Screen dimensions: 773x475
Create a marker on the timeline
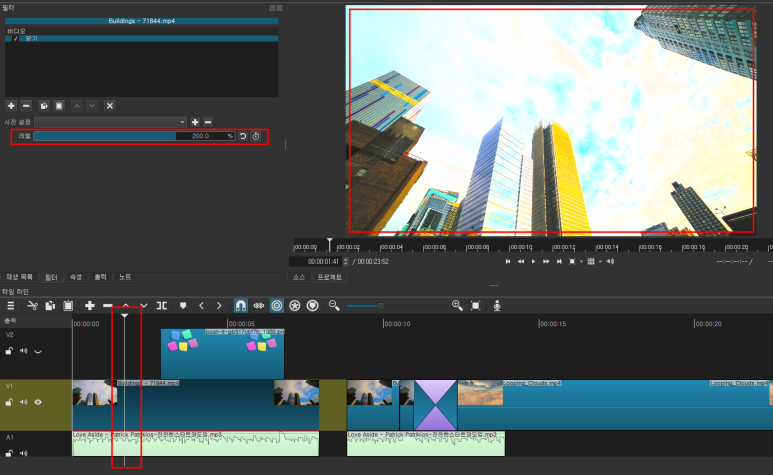(183, 306)
